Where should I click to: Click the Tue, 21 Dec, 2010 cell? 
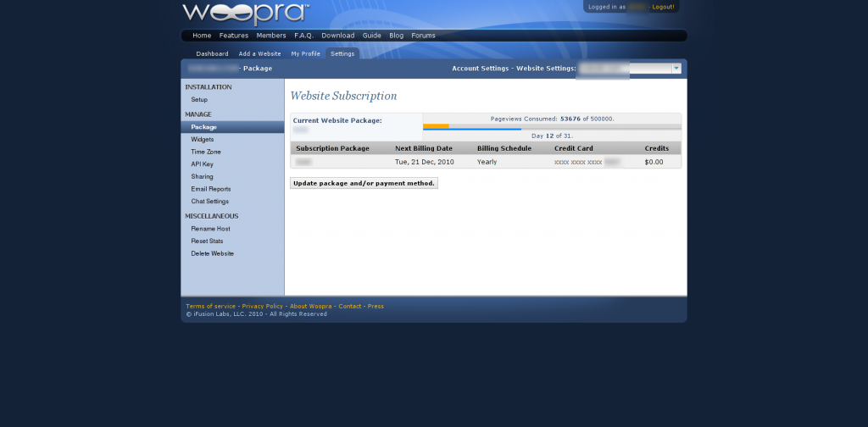423,162
